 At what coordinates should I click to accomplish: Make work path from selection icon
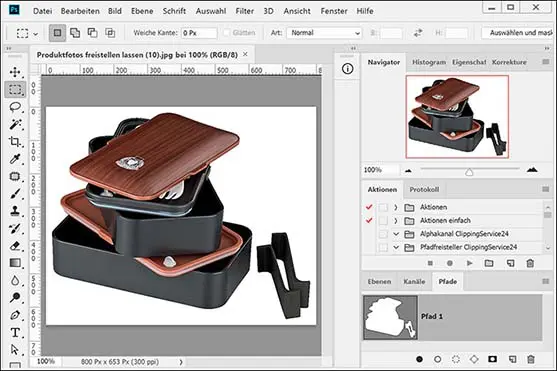(x=474, y=359)
